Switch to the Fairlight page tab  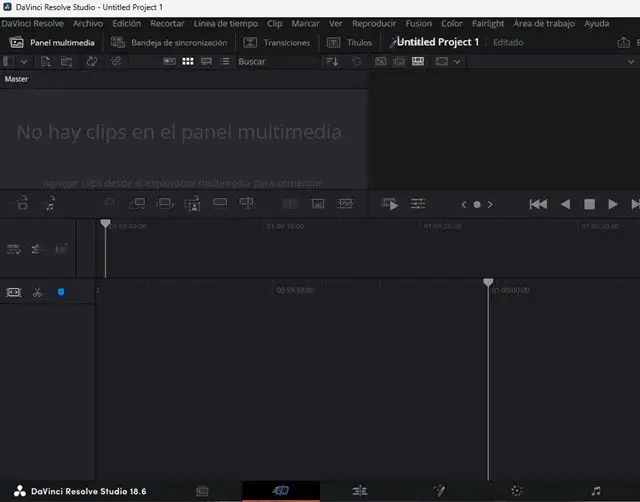click(596, 491)
